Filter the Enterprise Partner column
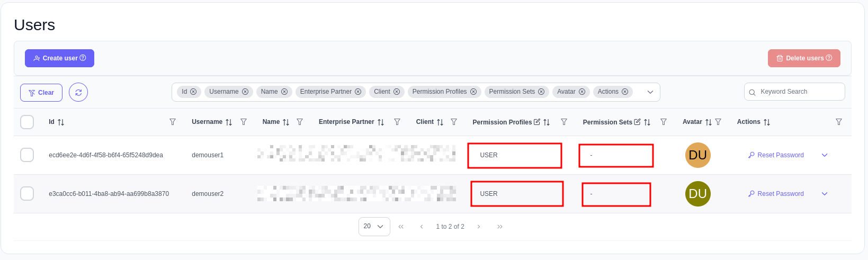The height and width of the screenshot is (260, 868). (397, 122)
